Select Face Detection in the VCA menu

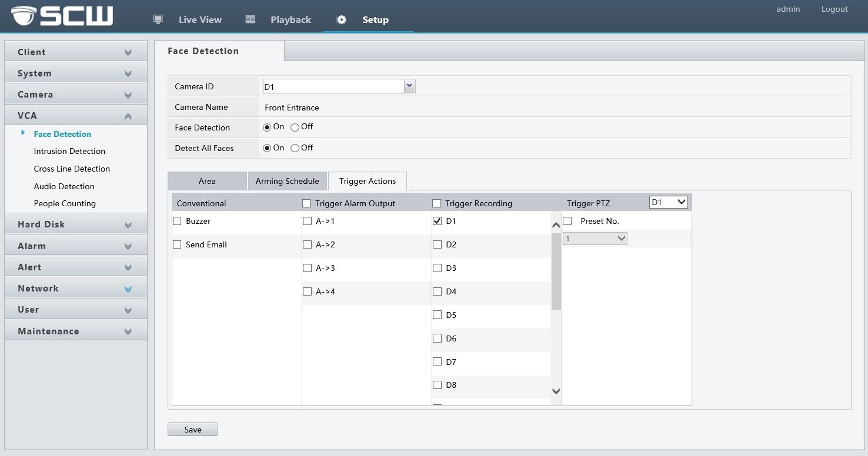[x=62, y=134]
